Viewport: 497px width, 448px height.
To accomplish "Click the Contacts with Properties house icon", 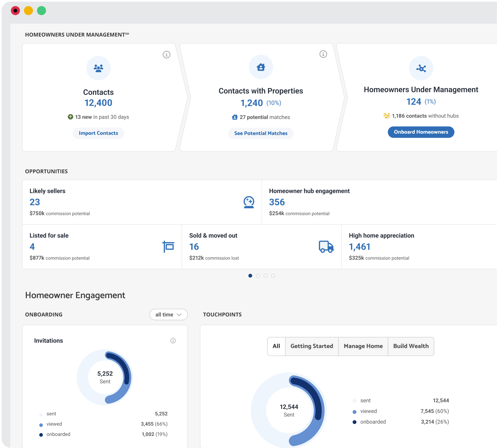I will click(261, 67).
